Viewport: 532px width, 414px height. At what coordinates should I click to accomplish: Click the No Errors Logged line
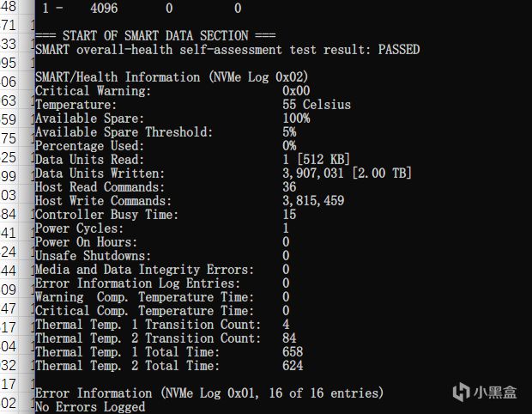90,407
